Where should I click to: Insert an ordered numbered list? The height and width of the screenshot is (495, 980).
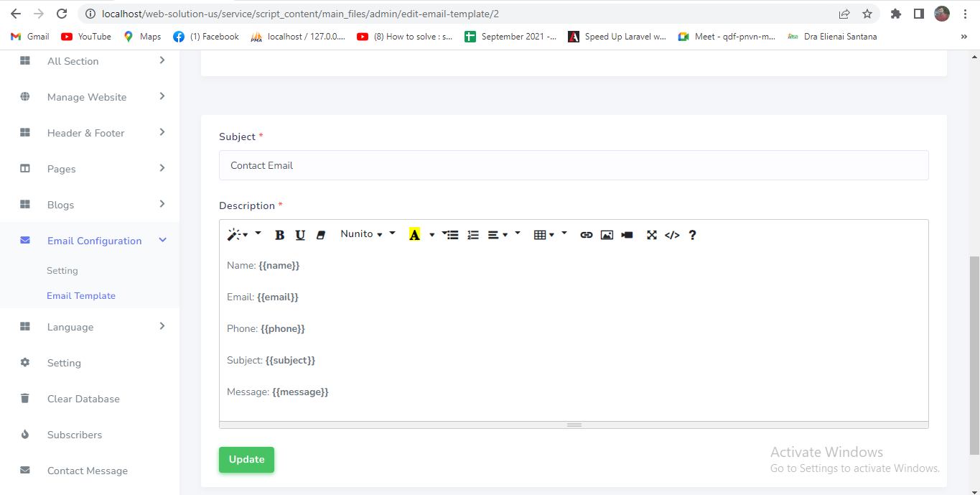[473, 235]
